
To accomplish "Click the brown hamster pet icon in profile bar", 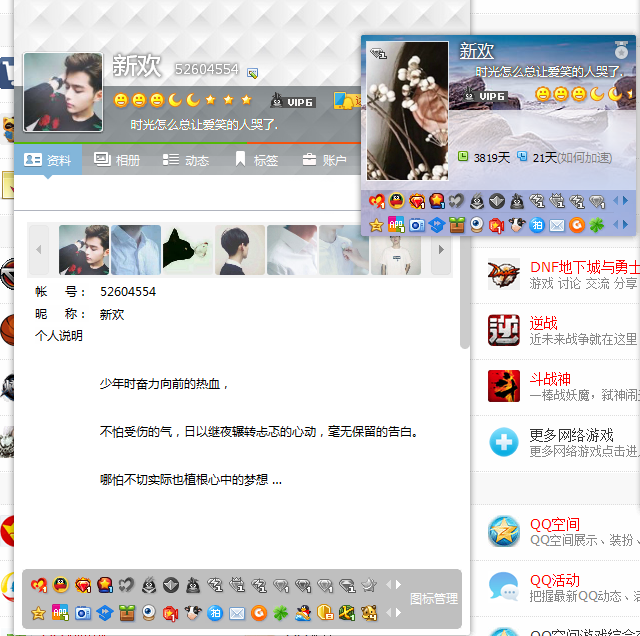I will (x=369, y=613).
